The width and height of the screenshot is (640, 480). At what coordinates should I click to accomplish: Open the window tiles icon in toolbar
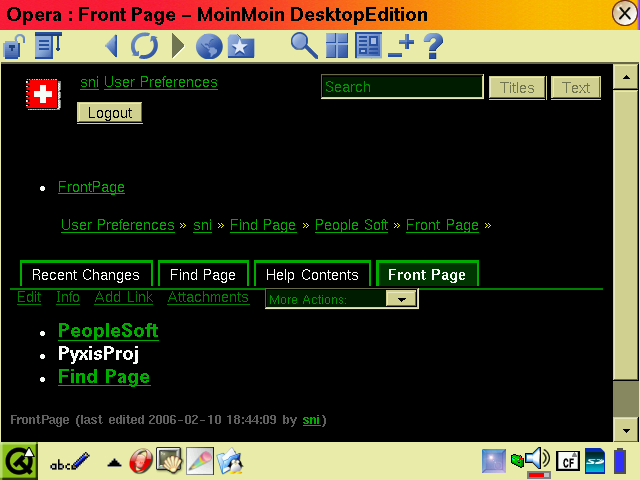337,46
